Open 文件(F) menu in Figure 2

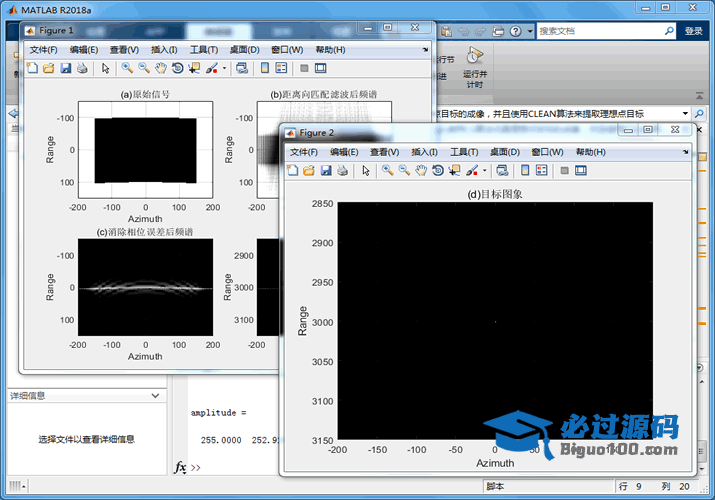pyautogui.click(x=303, y=152)
